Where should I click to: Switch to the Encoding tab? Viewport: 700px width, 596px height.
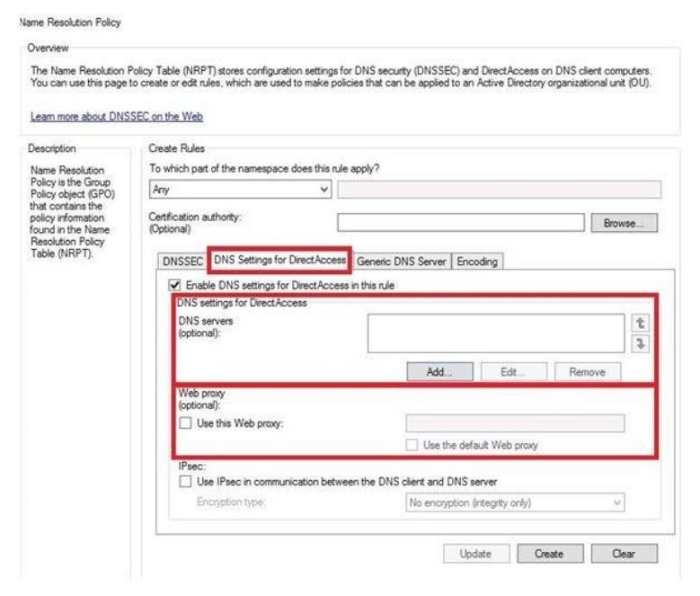[x=476, y=261]
